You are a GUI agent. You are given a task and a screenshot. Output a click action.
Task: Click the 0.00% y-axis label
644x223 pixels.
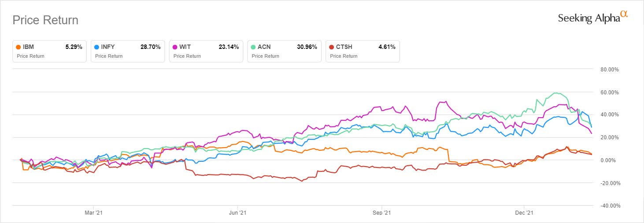tap(611, 160)
